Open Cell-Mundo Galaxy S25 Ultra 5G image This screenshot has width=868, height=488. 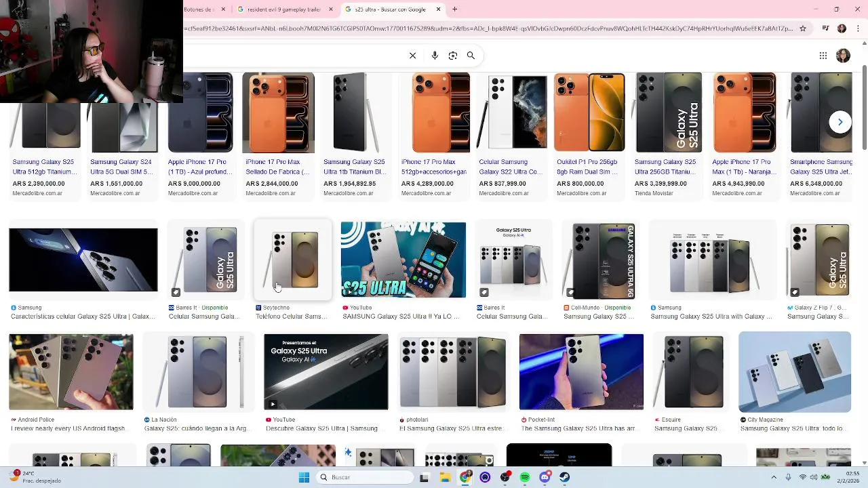[x=599, y=260]
